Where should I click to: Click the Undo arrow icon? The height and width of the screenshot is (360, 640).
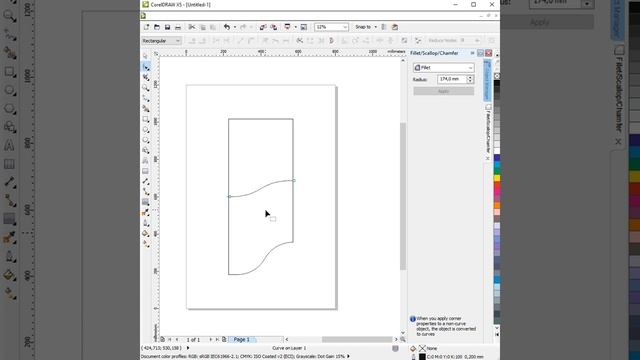pos(227,27)
